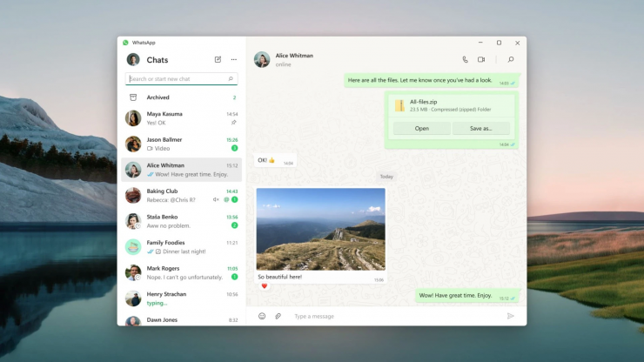Screen dimensions: 644x362
Task: Click the heart reaction under the photo
Action: pos(264,286)
